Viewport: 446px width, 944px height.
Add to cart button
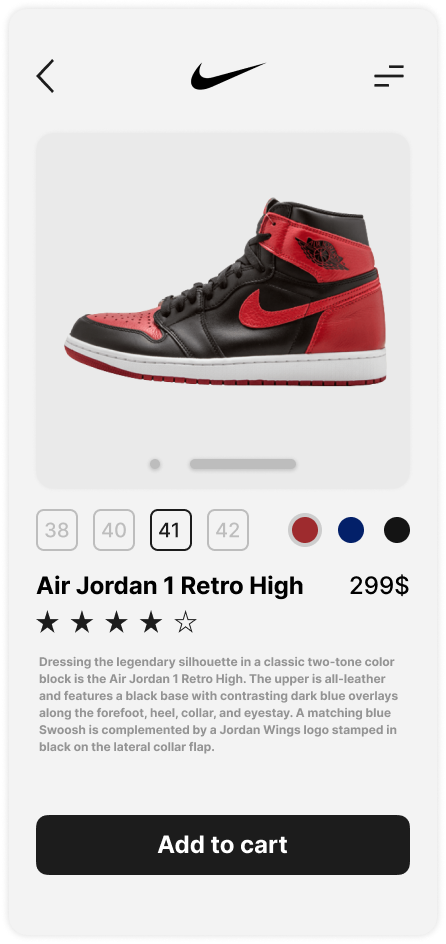pos(223,845)
